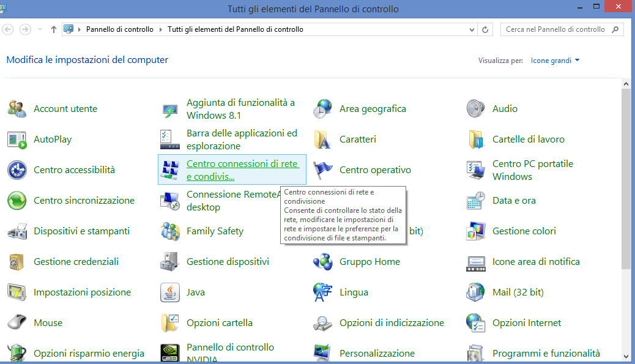Open the Gestione dispositivi icon

tap(170, 262)
